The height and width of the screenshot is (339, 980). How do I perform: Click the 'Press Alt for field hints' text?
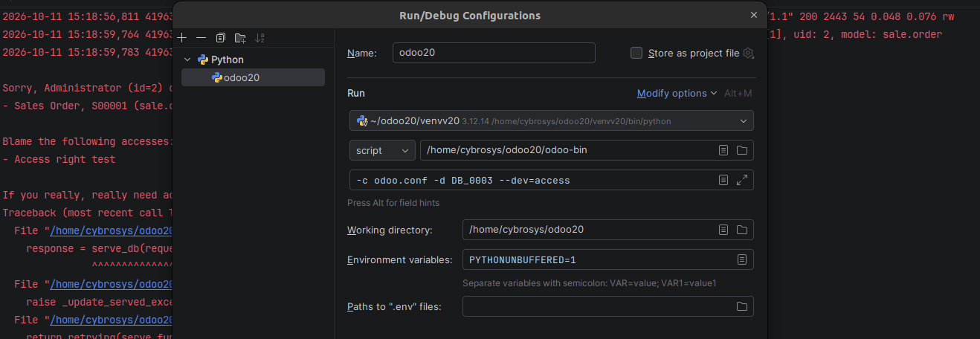[x=393, y=203]
